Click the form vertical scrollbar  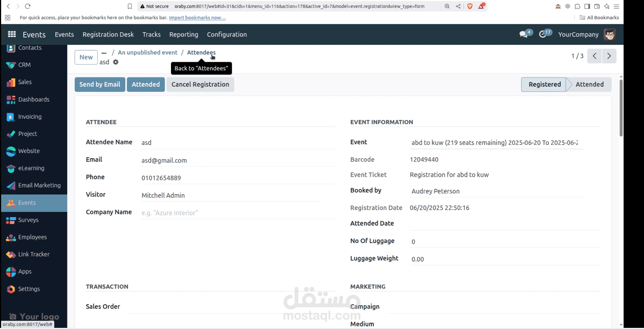[x=621, y=107]
